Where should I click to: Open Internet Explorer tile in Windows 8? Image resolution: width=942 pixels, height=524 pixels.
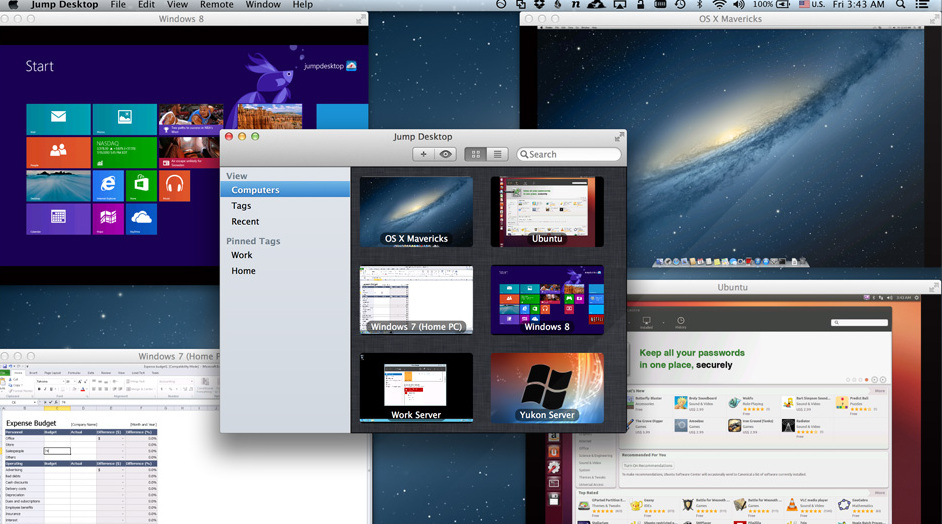tap(108, 185)
